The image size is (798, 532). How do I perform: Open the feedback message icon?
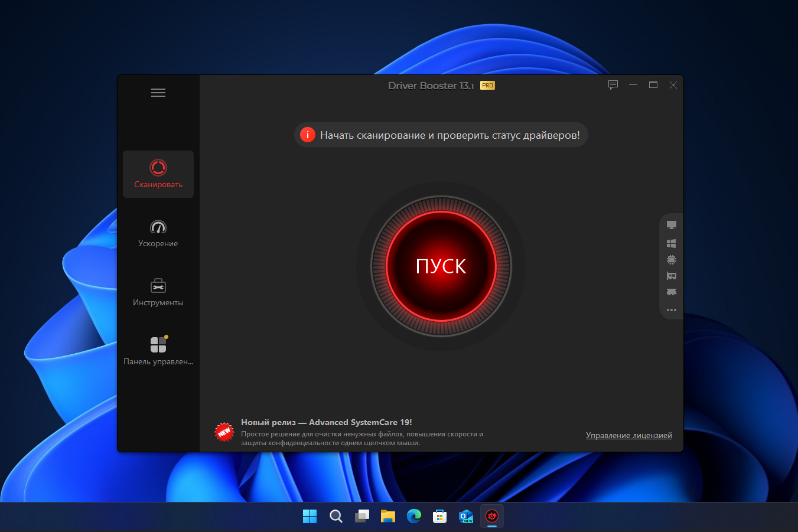click(613, 84)
